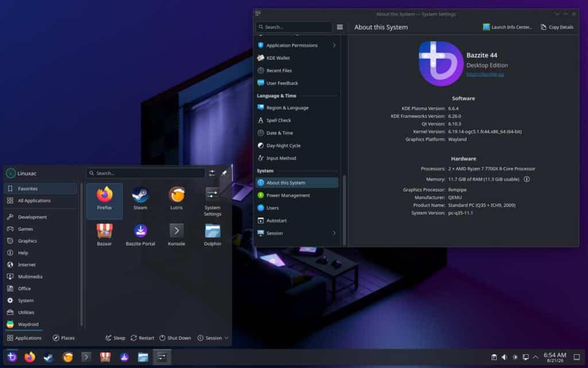This screenshot has width=588, height=368.
Task: Open Region & Language settings
Action: pos(297,108)
